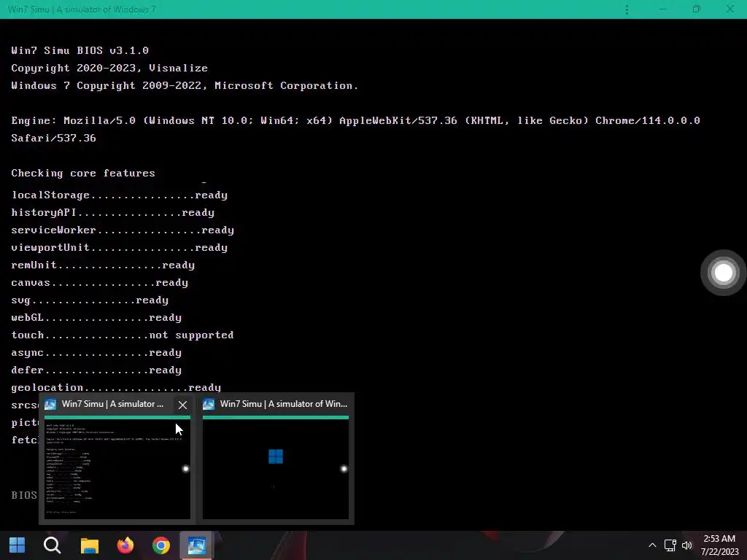The image size is (747, 560).
Task: Click the 'Checking core features' heading text
Action: coord(83,173)
